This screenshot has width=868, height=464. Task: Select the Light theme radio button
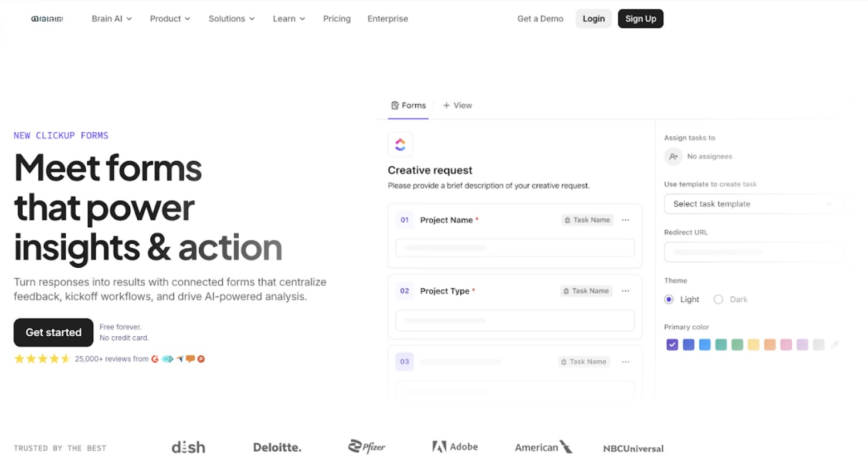coord(669,299)
